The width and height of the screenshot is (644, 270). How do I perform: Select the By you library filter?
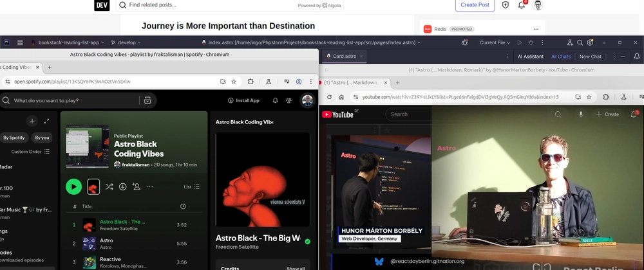pos(42,138)
